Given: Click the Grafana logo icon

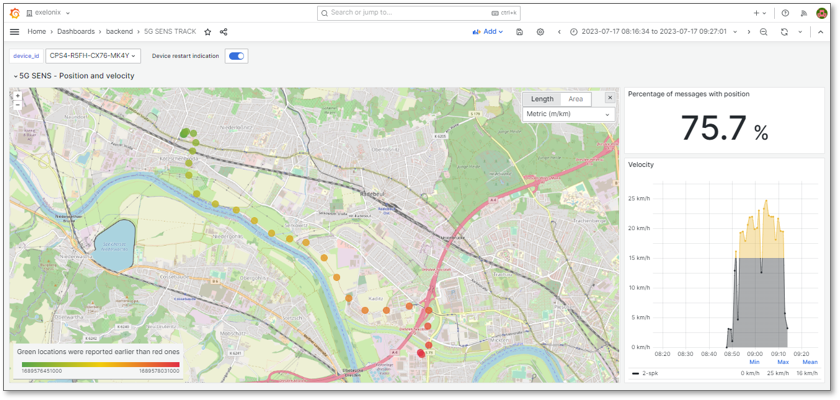Looking at the screenshot, I should [14, 13].
